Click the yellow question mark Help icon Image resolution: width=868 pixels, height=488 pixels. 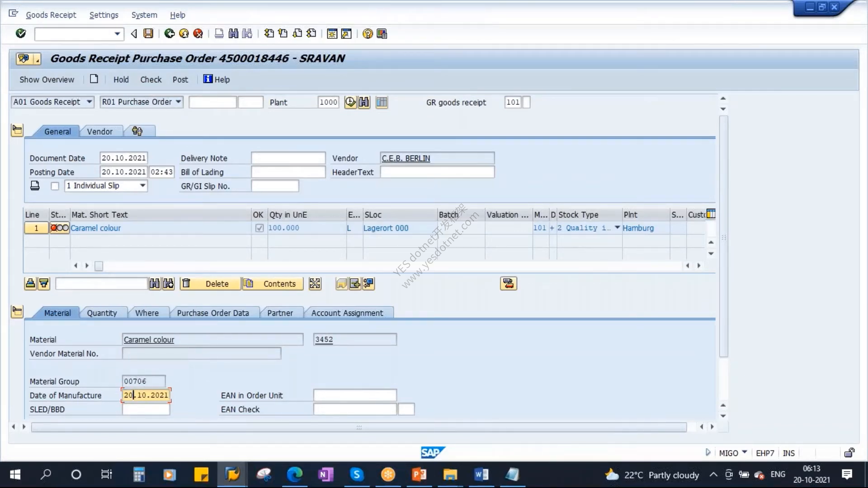368,33
